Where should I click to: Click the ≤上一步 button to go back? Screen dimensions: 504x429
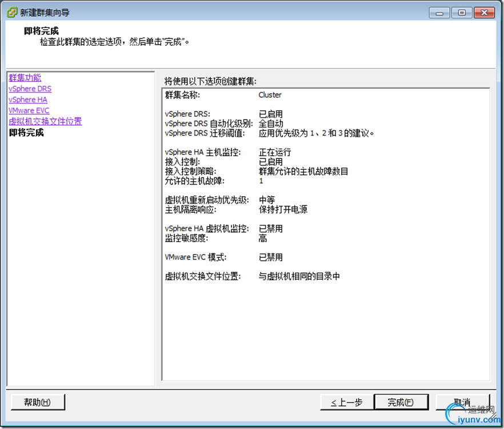tap(345, 402)
